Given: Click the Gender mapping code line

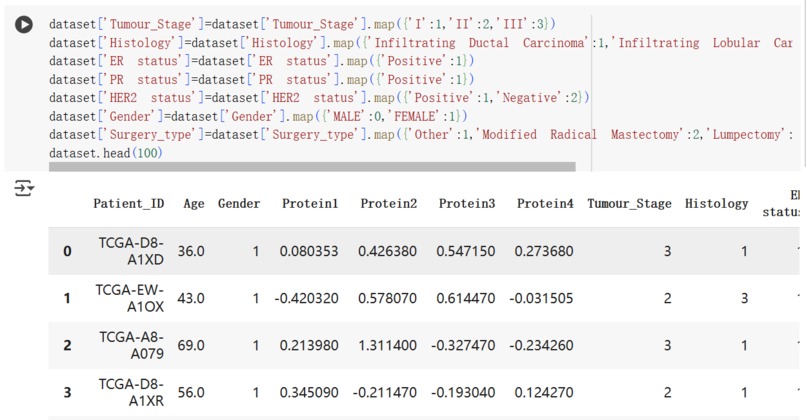Looking at the screenshot, I should coord(259,116).
